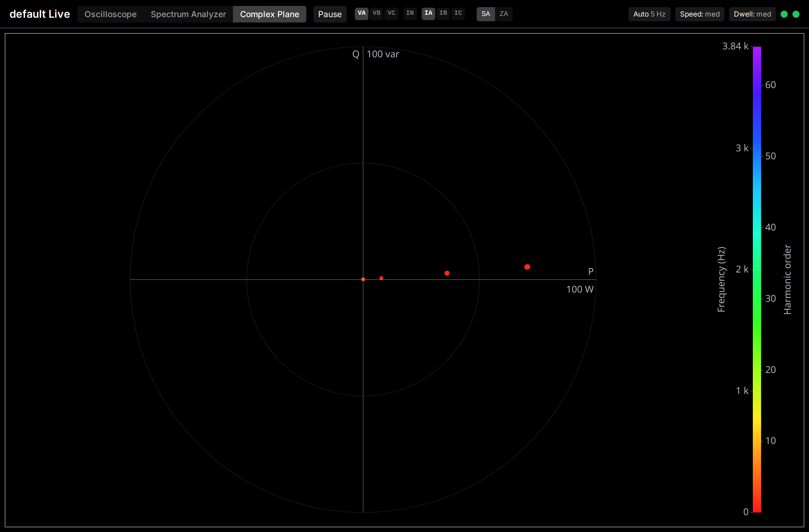
Task: Click the largest red harmonic point
Action: coord(527,267)
